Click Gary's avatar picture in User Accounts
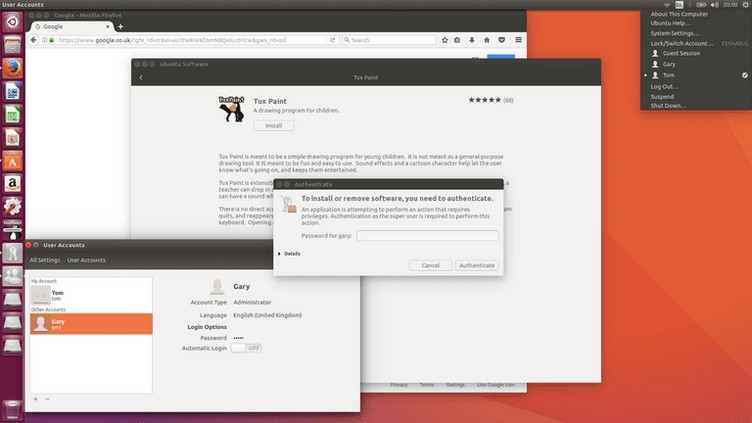752x423 pixels. 217,286
